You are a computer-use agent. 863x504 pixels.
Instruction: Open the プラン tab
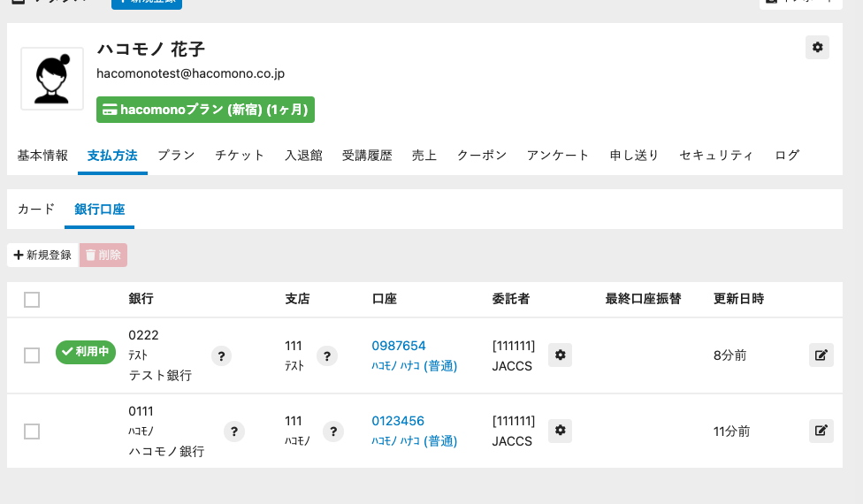176,156
